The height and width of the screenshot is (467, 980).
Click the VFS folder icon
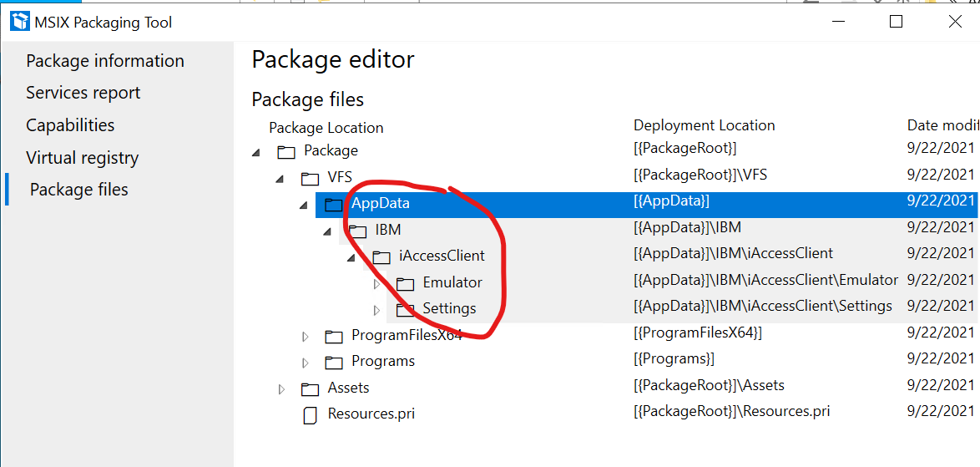[x=311, y=178]
